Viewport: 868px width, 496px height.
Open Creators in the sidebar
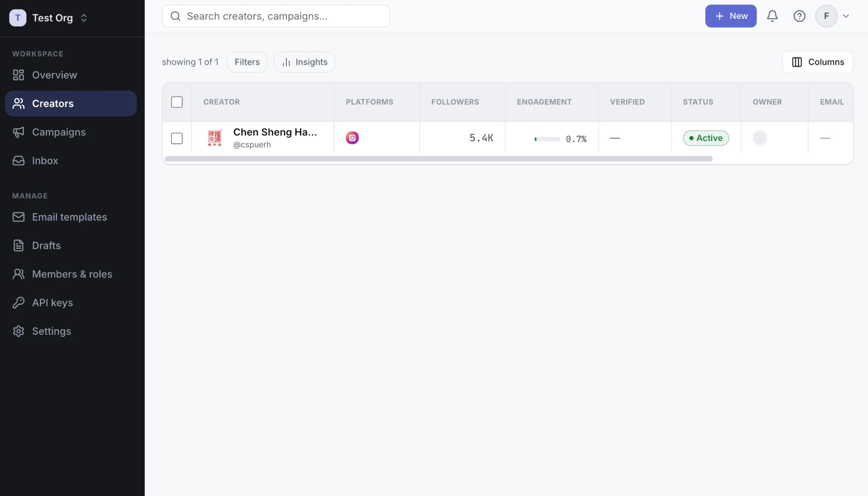pos(71,103)
